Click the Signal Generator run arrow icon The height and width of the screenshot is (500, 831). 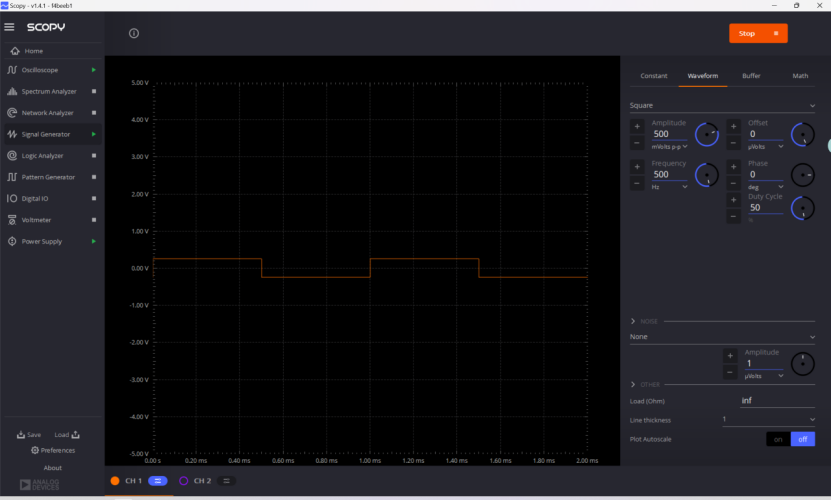[94, 134]
